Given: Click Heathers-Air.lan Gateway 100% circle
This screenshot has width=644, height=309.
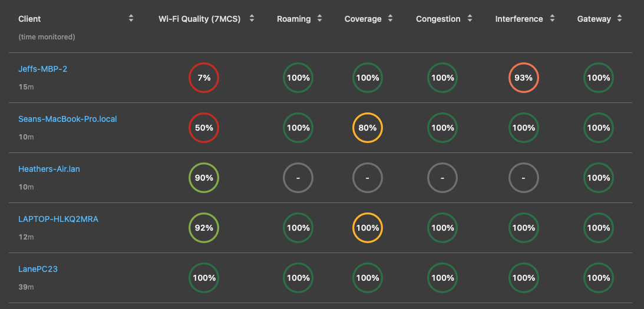Looking at the screenshot, I should 598,178.
